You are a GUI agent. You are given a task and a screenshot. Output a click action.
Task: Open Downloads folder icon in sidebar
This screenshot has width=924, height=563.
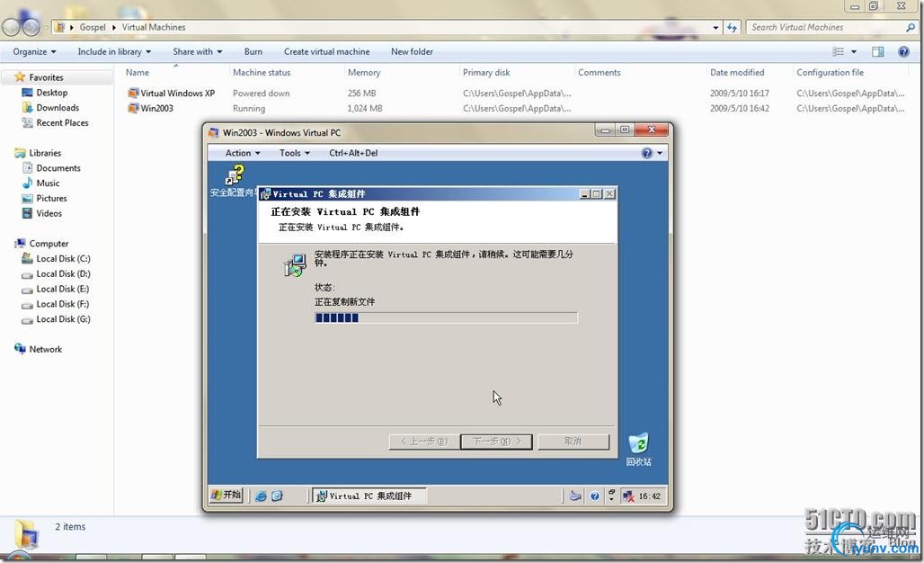coord(27,108)
